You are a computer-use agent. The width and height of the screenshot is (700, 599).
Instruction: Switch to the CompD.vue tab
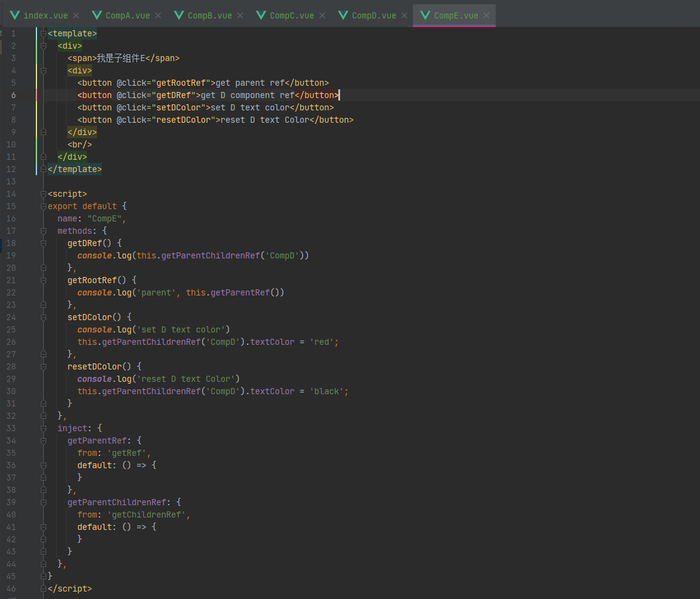(373, 15)
